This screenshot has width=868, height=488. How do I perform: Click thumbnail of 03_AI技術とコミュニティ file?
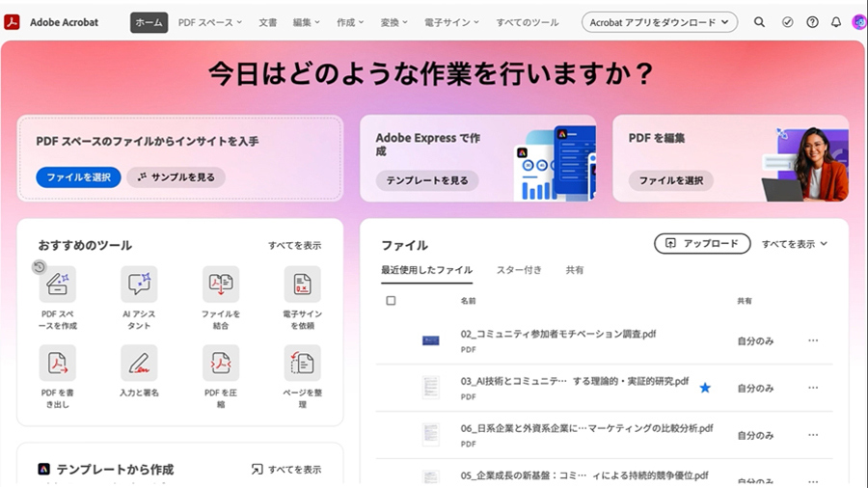pyautogui.click(x=431, y=388)
